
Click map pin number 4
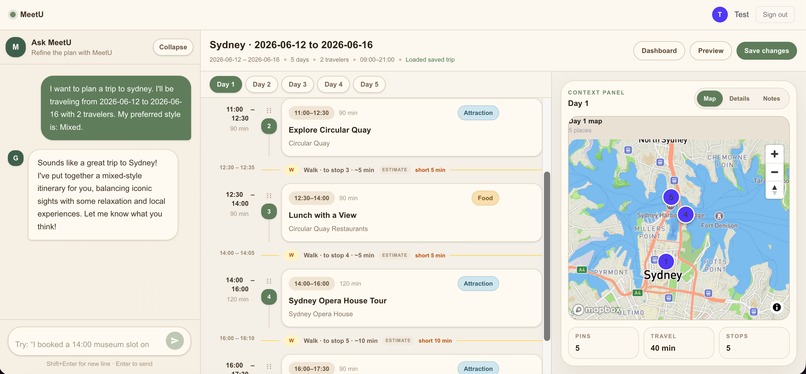685,214
